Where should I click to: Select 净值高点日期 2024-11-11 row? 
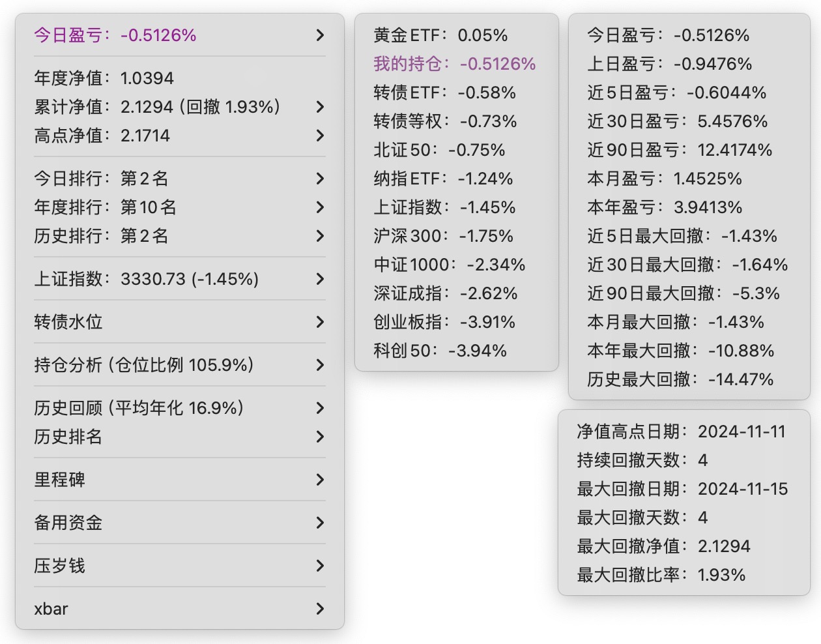[x=681, y=432]
